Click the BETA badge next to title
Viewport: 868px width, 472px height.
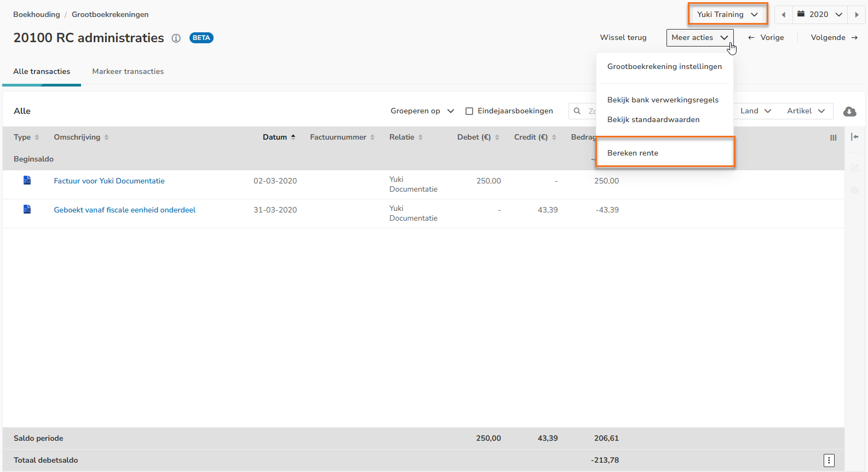(x=202, y=38)
